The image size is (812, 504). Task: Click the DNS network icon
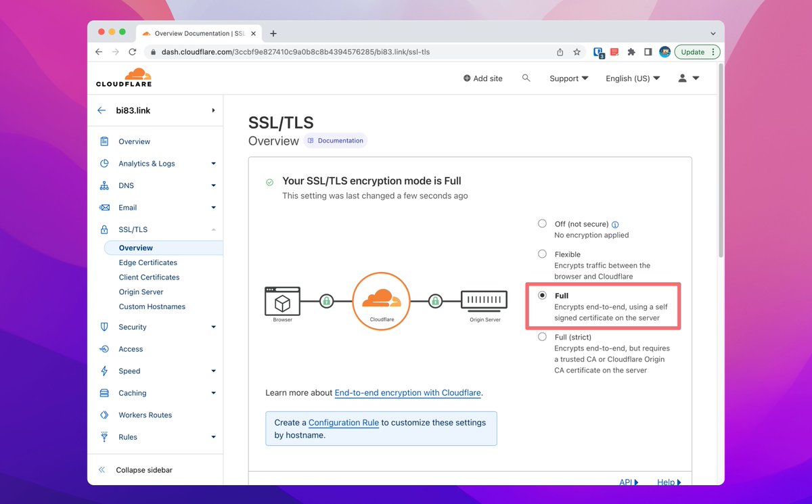tap(104, 185)
